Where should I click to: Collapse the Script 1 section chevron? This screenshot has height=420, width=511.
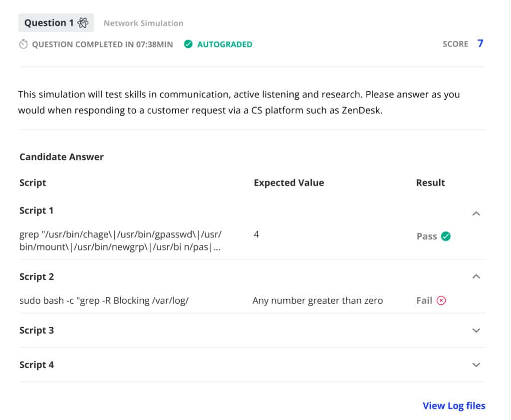pos(476,213)
